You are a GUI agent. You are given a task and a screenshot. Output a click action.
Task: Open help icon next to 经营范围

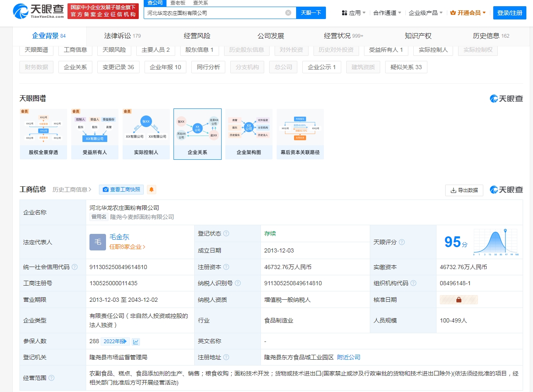[x=51, y=378]
